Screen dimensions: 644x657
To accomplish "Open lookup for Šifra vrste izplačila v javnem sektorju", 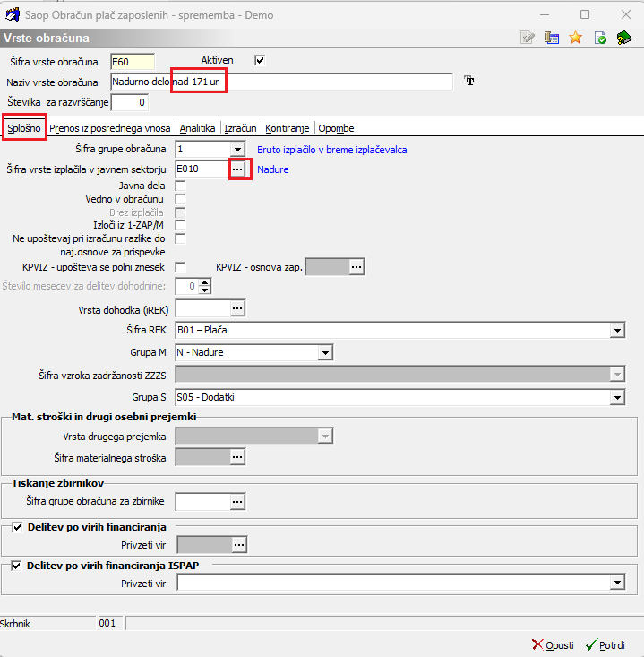I will (x=237, y=169).
